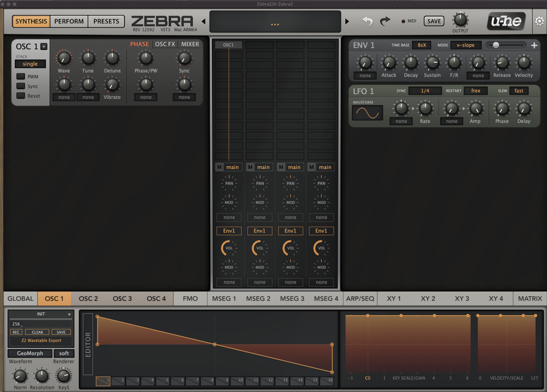This screenshot has width=547, height=392.
Task: Enable the PWM checkbox
Action: [21, 76]
